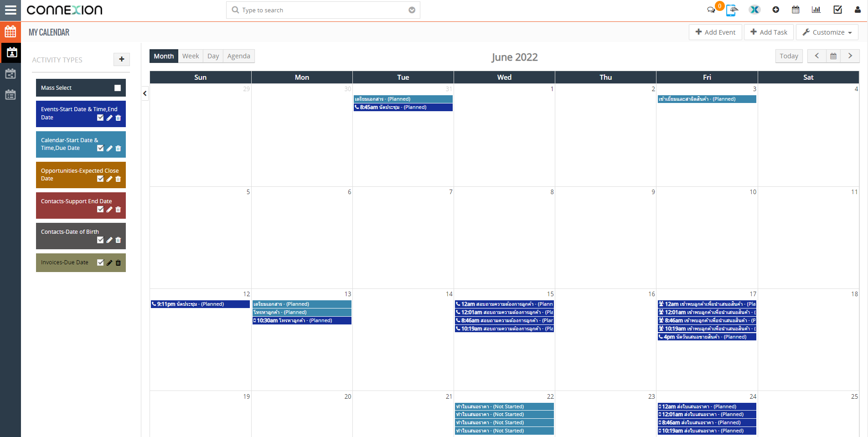The width and height of the screenshot is (868, 437).
Task: Switch to the Week view tab
Action: 191,56
